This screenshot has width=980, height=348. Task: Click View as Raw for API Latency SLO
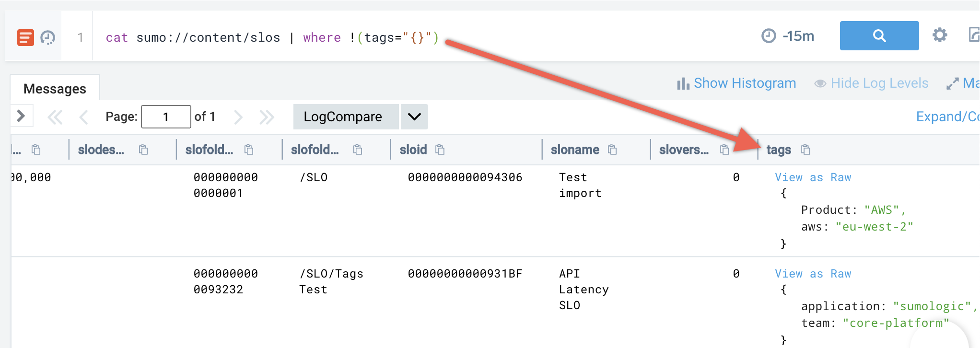tap(813, 274)
